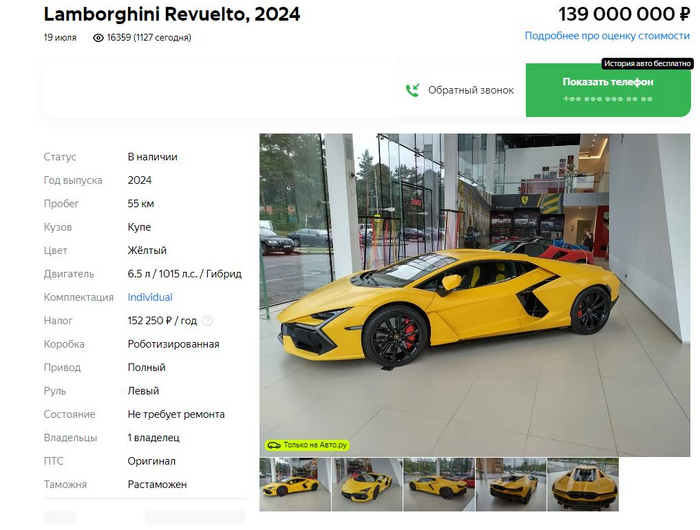Click the views eye icon
Viewport: 700px width, 530px height.
point(98,38)
